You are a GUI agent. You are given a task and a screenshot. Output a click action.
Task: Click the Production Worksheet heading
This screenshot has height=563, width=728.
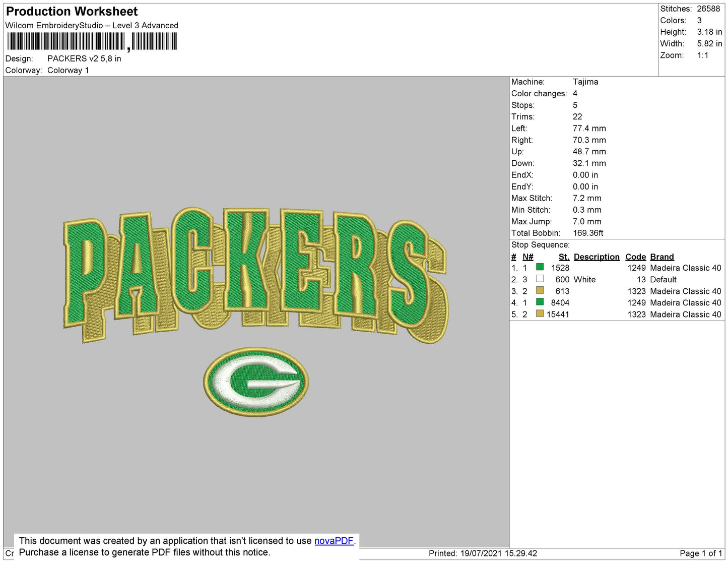pos(72,12)
